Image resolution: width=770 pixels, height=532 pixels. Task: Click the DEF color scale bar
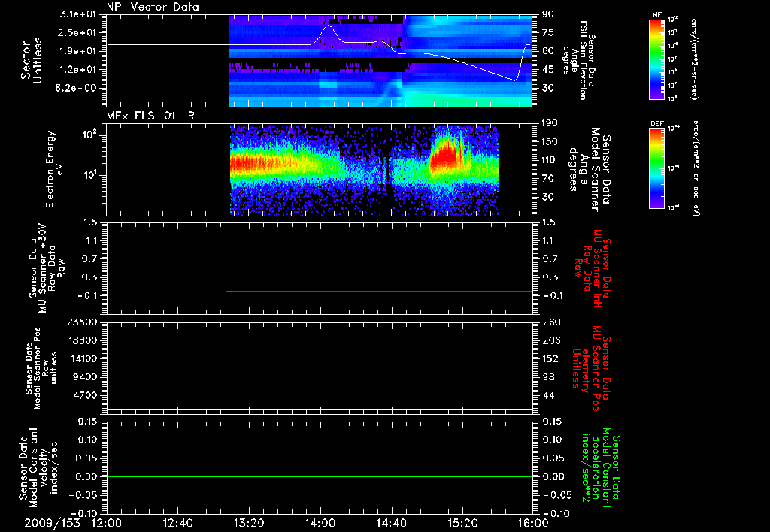point(657,169)
